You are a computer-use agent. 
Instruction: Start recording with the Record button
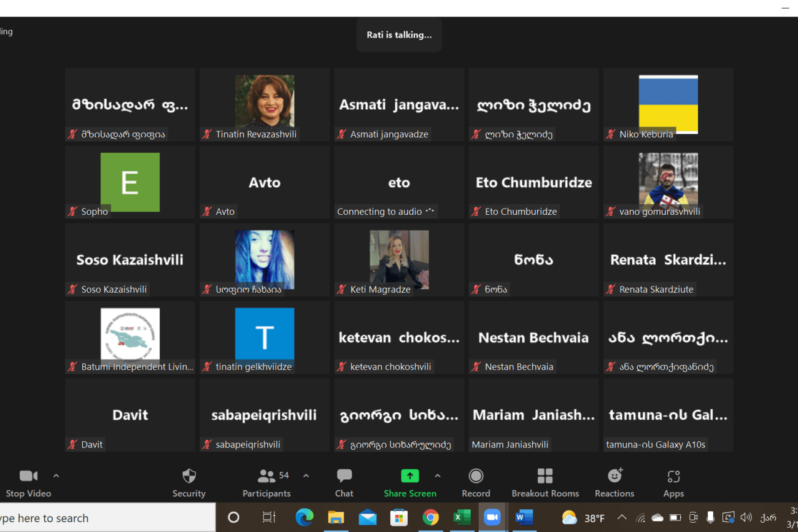[476, 482]
